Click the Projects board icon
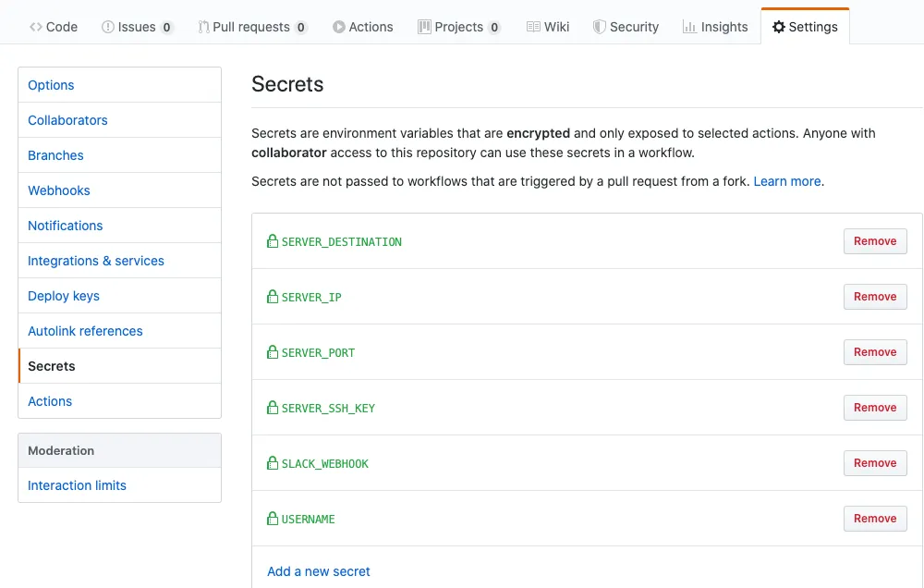 [424, 27]
